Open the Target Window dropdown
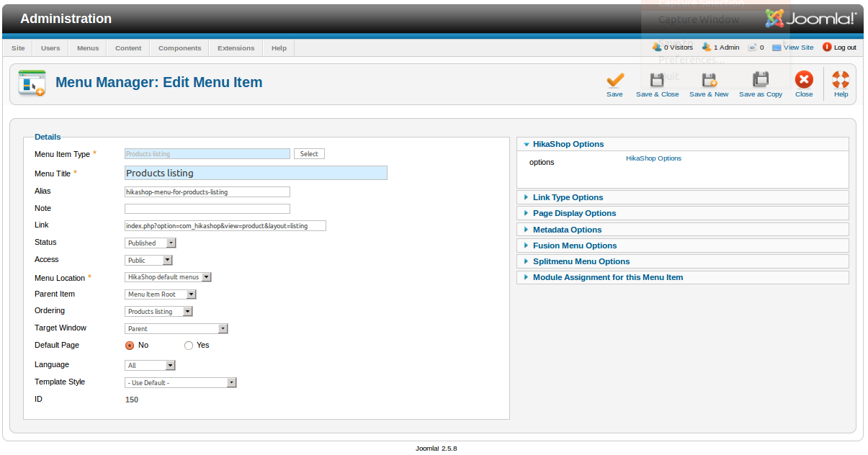This screenshot has height=455, width=868. click(x=176, y=329)
